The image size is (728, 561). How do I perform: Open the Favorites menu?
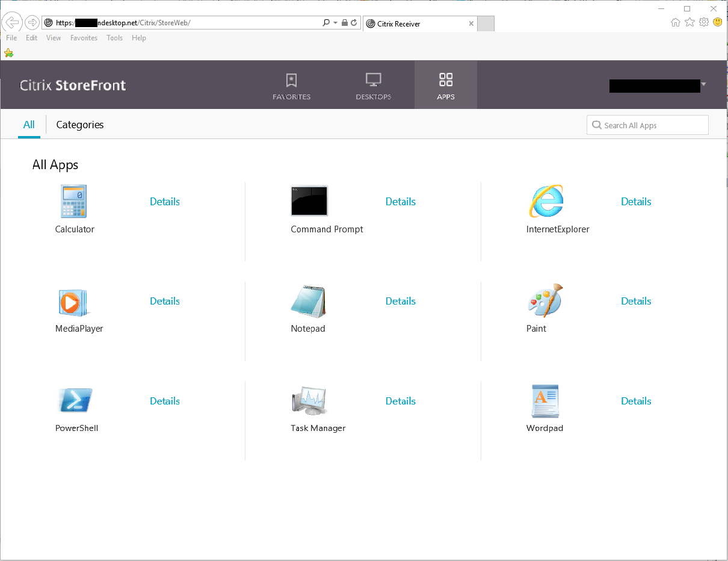[x=84, y=38]
